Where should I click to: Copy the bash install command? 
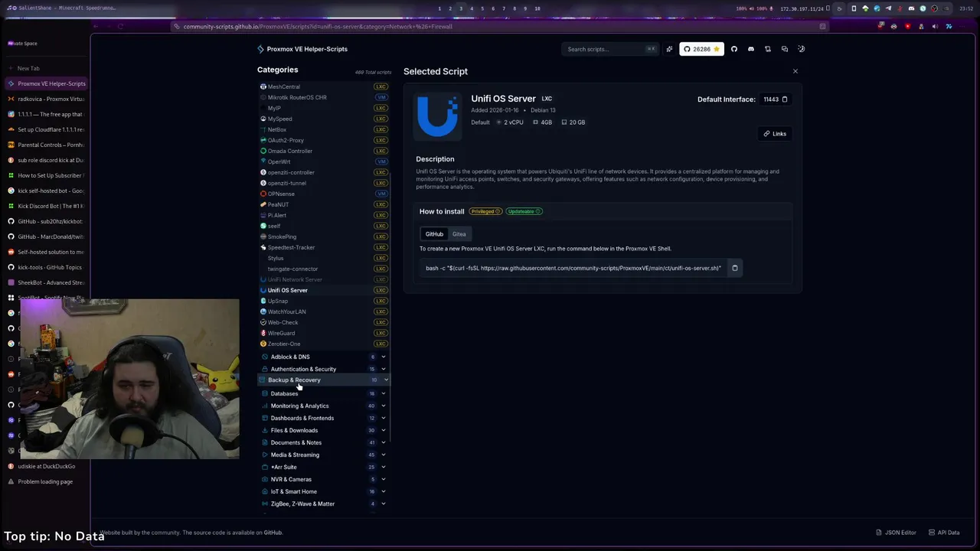735,268
